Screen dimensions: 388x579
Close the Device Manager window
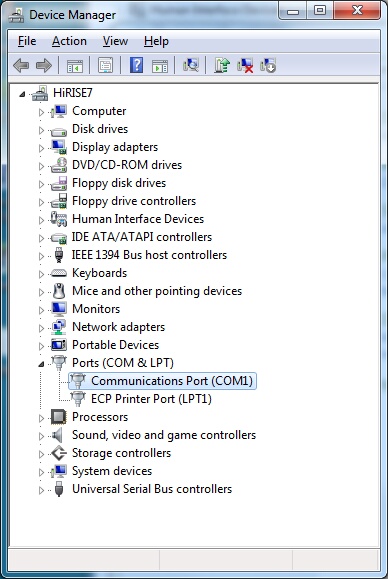click(357, 11)
